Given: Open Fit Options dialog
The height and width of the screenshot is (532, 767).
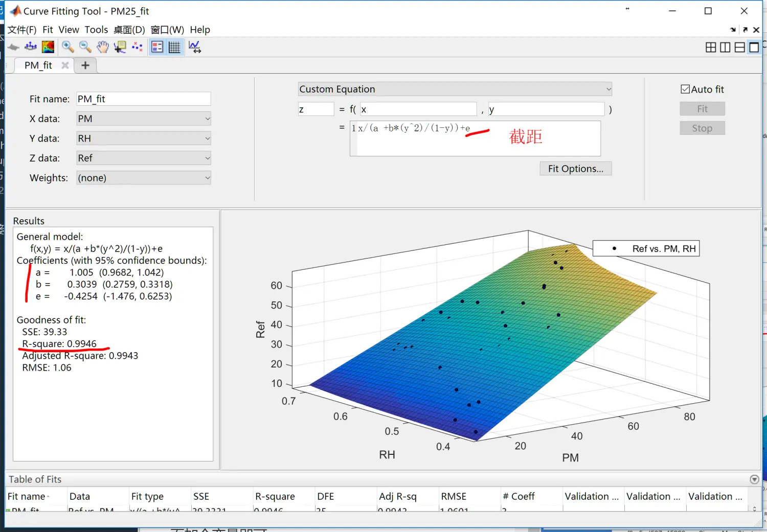Looking at the screenshot, I should (x=576, y=169).
